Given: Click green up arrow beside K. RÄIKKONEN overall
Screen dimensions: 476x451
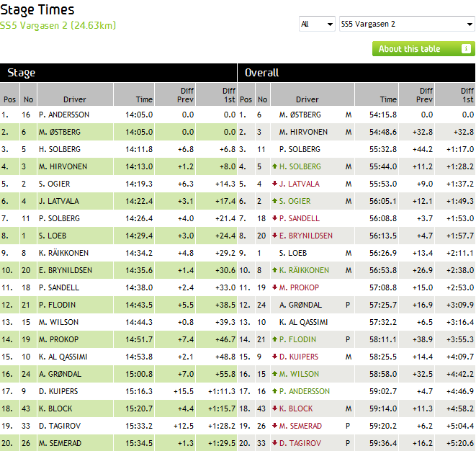Looking at the screenshot, I should [x=275, y=270].
